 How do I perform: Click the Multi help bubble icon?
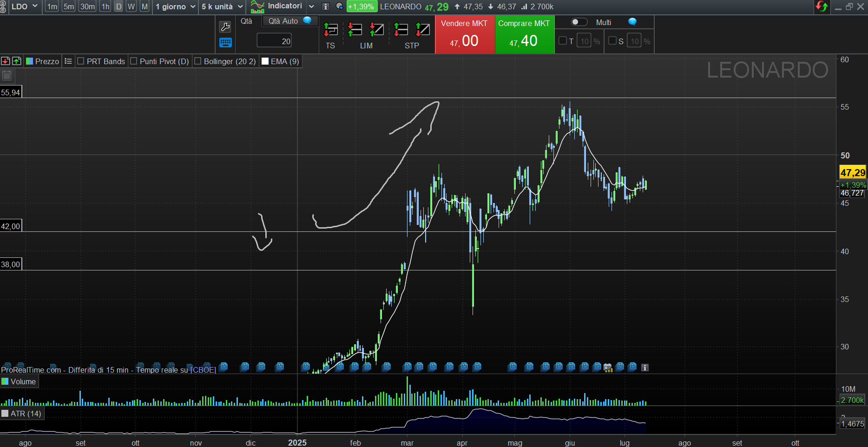click(x=632, y=22)
